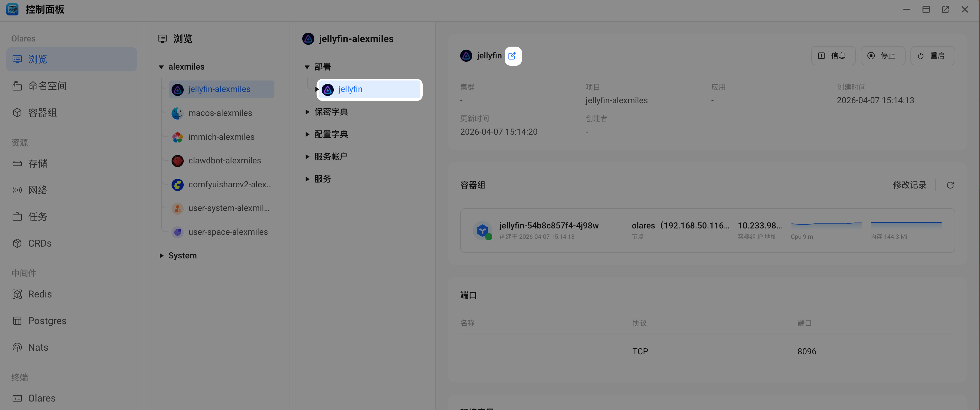Stop the jellyfin deployment via 停止 button
980x410 pixels.
(883, 56)
